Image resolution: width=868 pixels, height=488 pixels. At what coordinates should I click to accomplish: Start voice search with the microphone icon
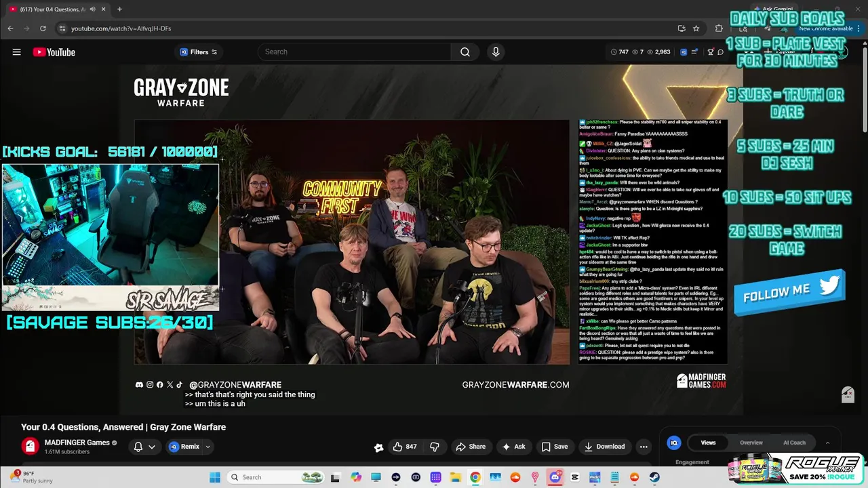click(x=496, y=52)
